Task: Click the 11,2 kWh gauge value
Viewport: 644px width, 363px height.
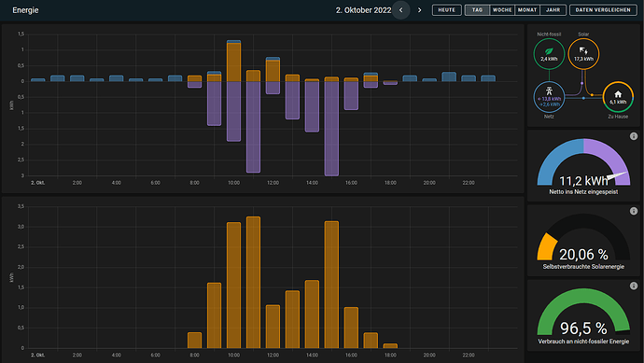Action: tap(583, 181)
